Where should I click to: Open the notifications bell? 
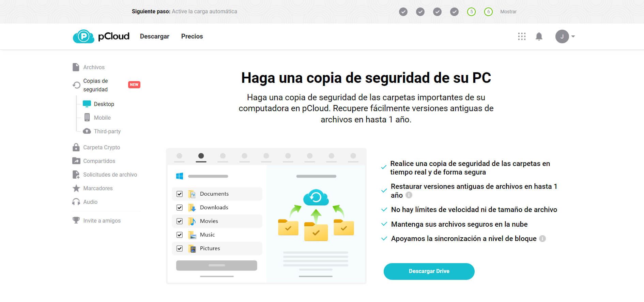(x=539, y=36)
